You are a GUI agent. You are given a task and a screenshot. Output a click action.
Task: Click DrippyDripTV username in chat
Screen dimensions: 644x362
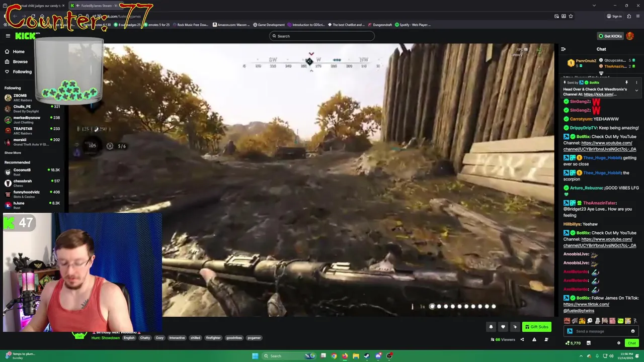click(x=583, y=128)
